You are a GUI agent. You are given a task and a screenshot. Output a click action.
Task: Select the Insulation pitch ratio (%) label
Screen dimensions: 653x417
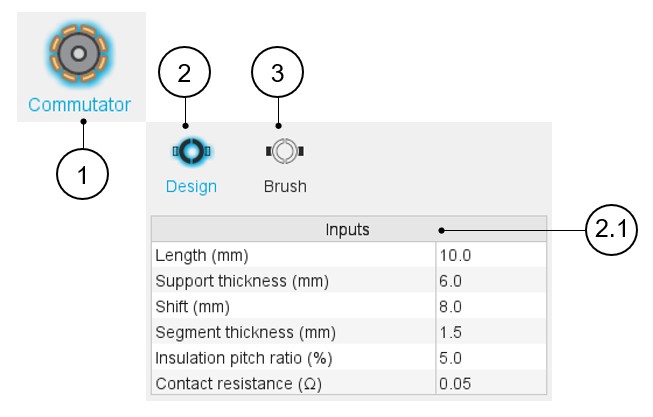244,357
